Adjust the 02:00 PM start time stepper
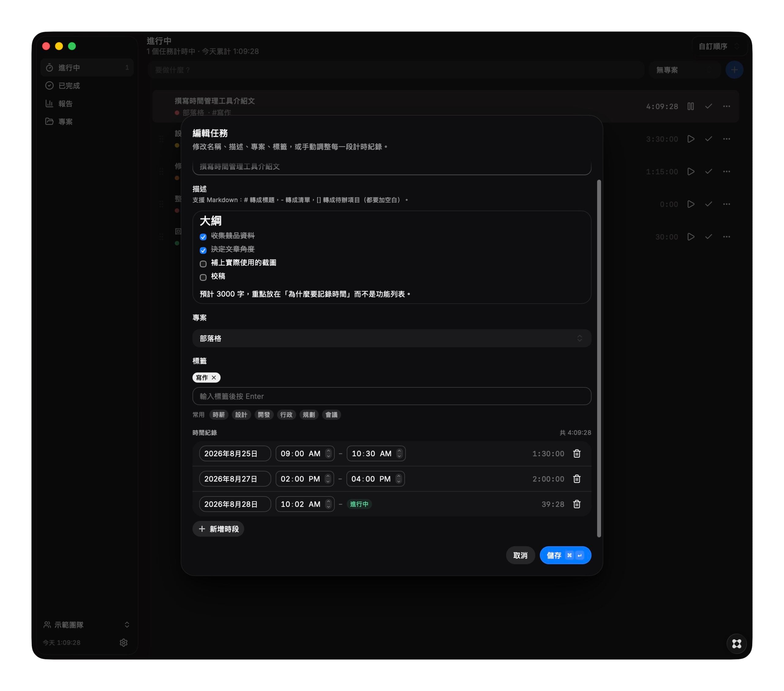The width and height of the screenshot is (784, 691). tap(328, 479)
